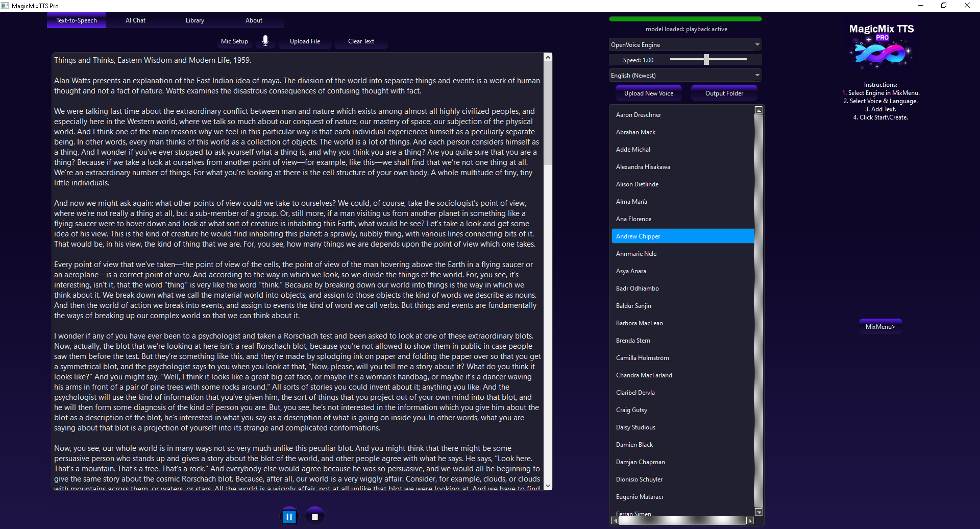Screen dimensions: 980x529
Task: Click the text area vertical scrollbar thumb
Action: click(548, 113)
